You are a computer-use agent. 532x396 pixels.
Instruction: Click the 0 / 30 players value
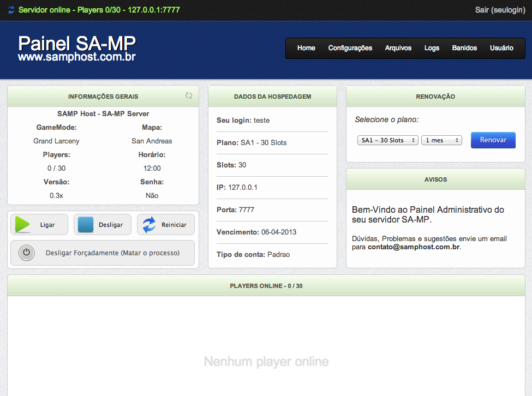[x=56, y=168]
